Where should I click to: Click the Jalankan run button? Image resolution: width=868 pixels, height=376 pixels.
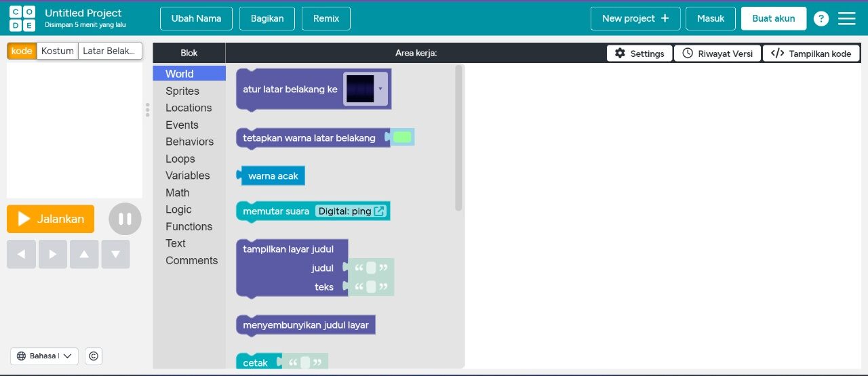(x=51, y=219)
